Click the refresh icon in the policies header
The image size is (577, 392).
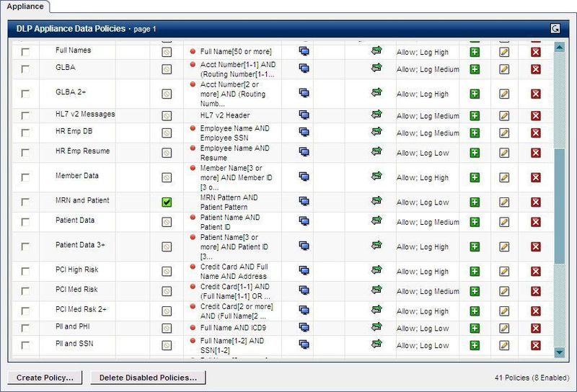[555, 28]
